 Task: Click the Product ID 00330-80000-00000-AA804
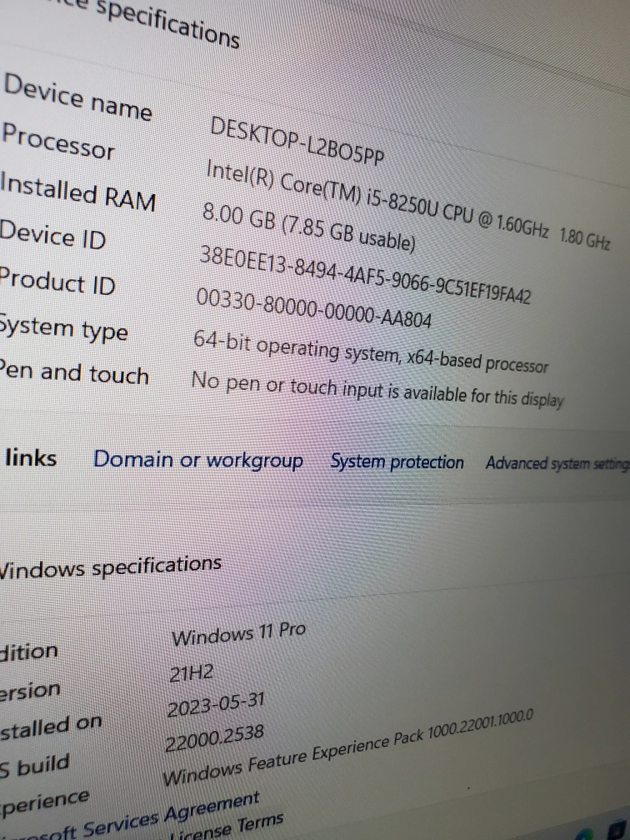click(313, 307)
